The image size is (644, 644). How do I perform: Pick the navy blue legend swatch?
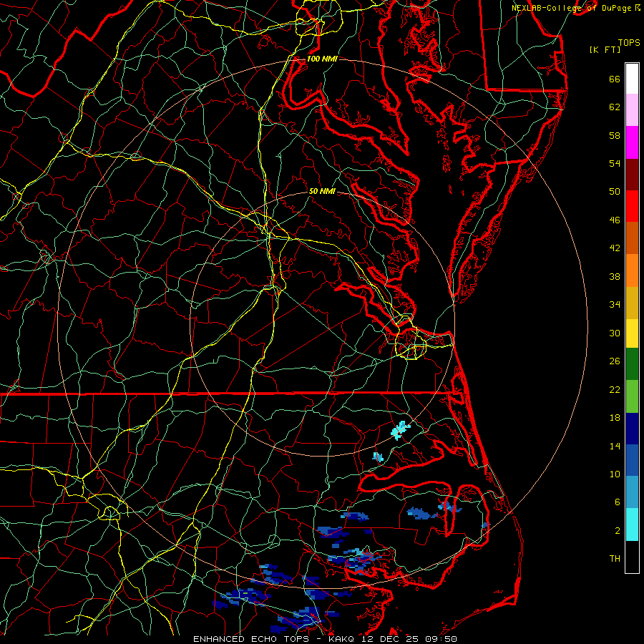pyautogui.click(x=632, y=429)
